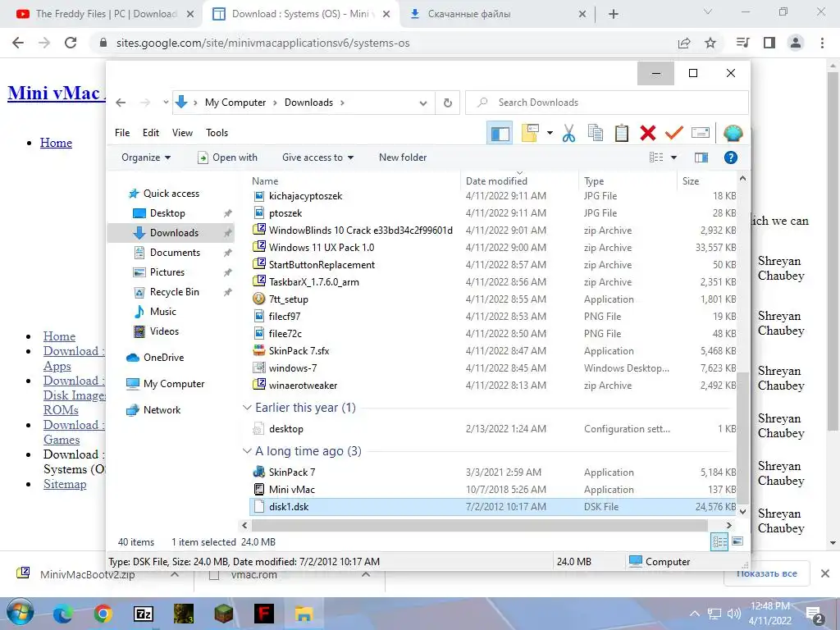The width and height of the screenshot is (840, 630).
Task: Click the Home link on webpage
Action: click(56, 143)
